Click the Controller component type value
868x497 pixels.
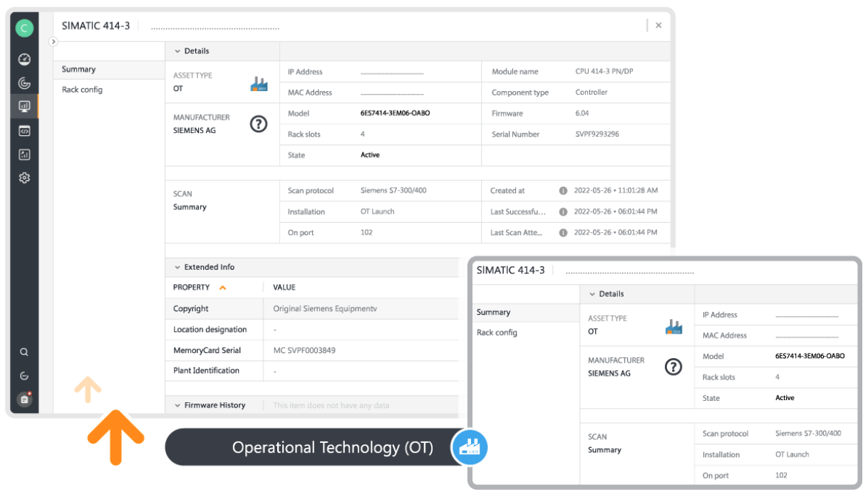[x=591, y=93]
